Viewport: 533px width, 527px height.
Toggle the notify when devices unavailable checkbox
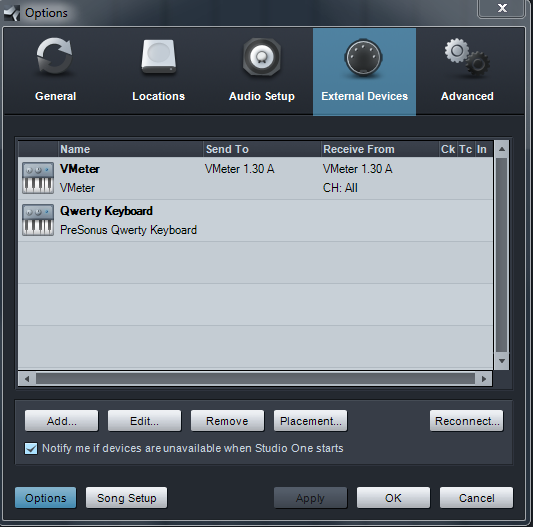click(x=31, y=448)
